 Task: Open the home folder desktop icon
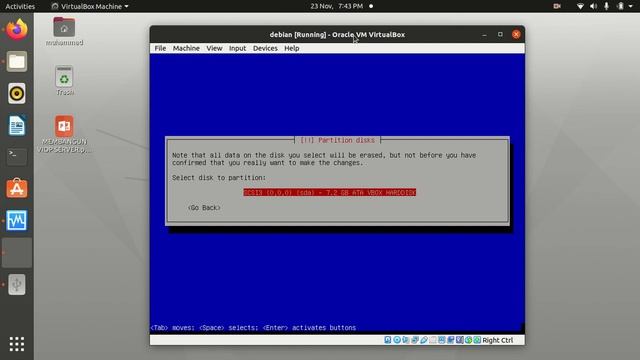pos(64,31)
